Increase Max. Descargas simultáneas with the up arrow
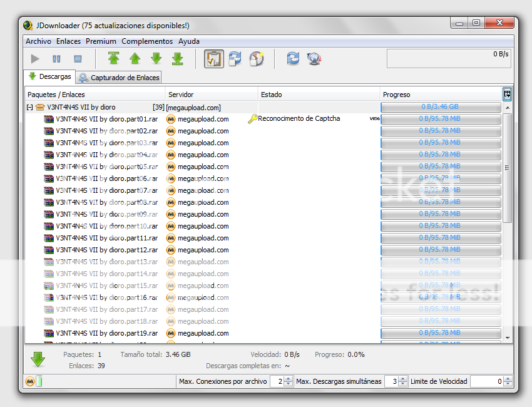 [402, 379]
